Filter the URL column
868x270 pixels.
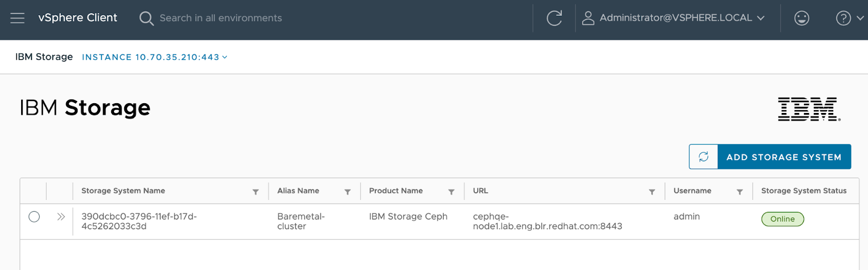(652, 192)
